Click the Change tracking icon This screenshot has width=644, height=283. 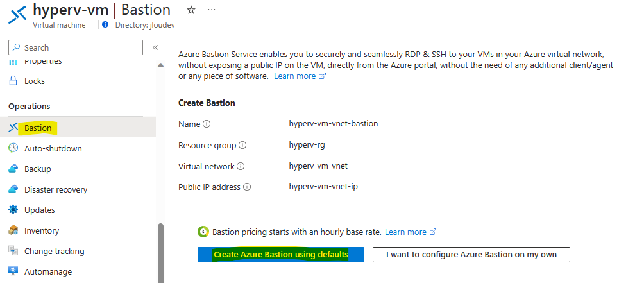coord(13,250)
